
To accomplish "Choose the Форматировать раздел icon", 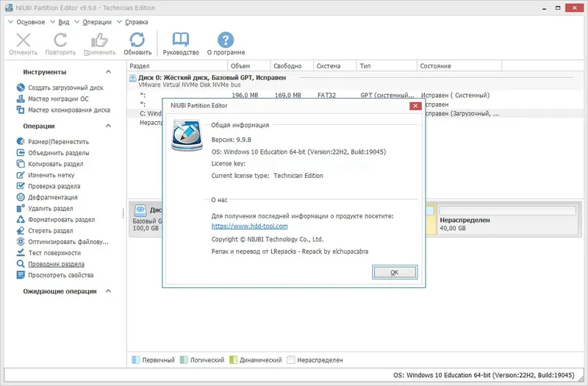I will (x=21, y=219).
